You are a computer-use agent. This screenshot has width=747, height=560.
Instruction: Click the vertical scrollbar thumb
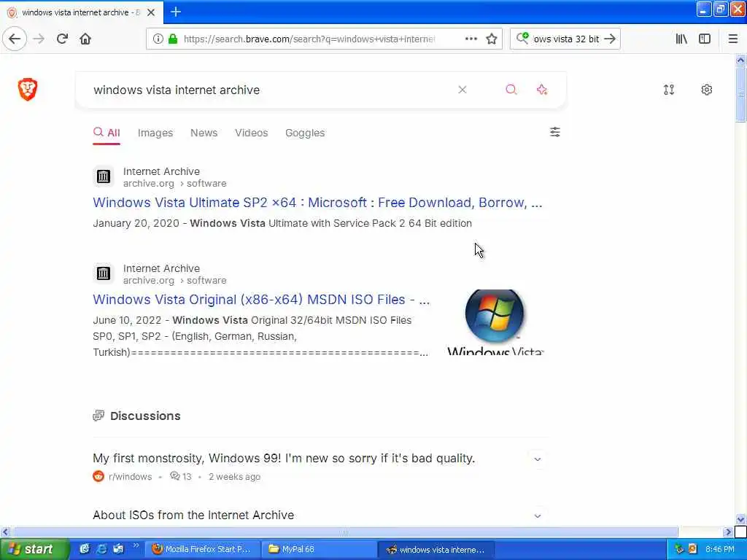pyautogui.click(x=740, y=94)
